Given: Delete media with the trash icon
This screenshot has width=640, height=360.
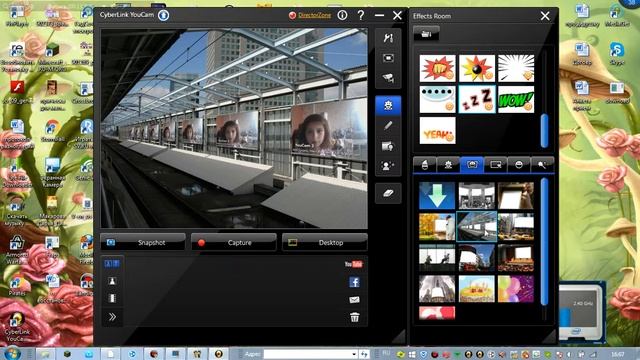Looking at the screenshot, I should click(x=354, y=317).
